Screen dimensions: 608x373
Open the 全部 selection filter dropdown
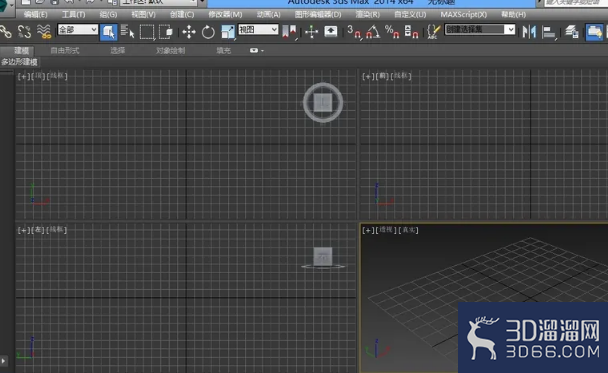[x=78, y=29]
